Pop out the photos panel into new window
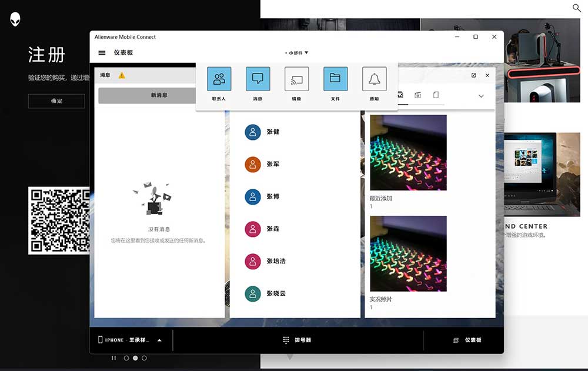Screen dimensions: 588x371 (473, 75)
